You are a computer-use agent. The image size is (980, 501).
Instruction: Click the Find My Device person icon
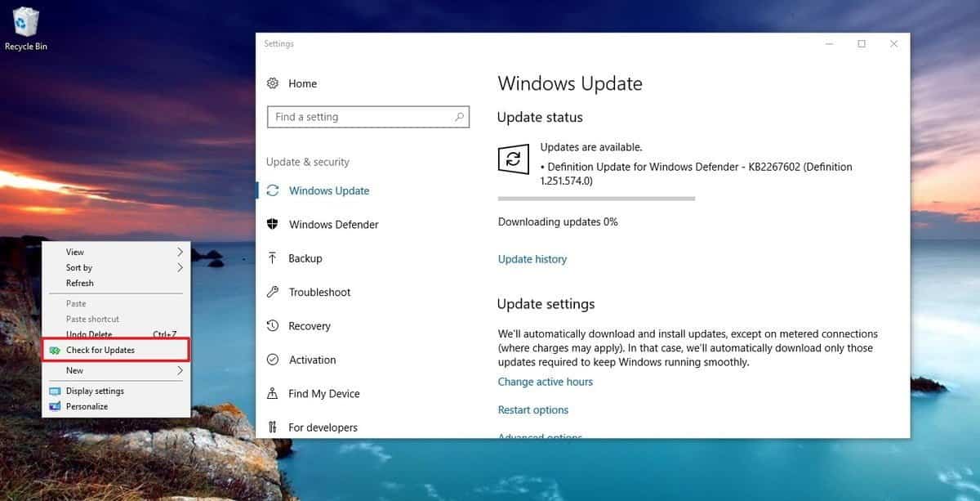click(x=273, y=393)
